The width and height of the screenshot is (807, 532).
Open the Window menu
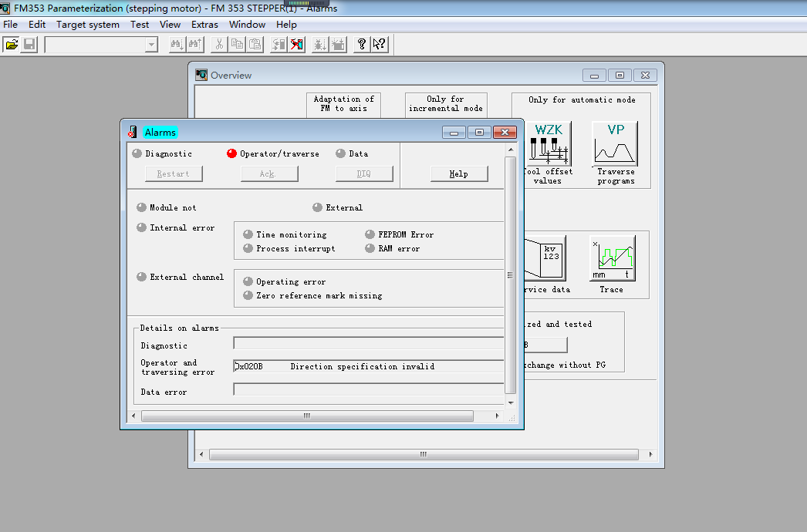click(247, 25)
